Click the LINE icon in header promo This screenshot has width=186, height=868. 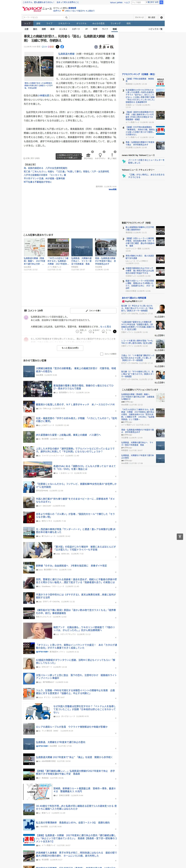pos(63,11)
